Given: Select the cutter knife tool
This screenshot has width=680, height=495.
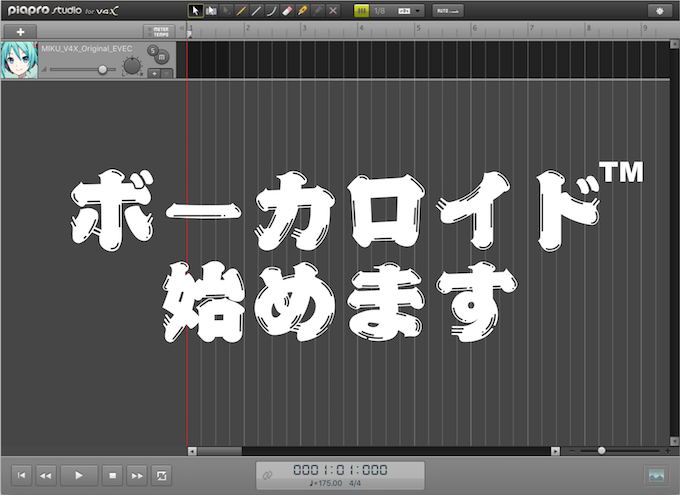Looking at the screenshot, I should (x=302, y=10).
